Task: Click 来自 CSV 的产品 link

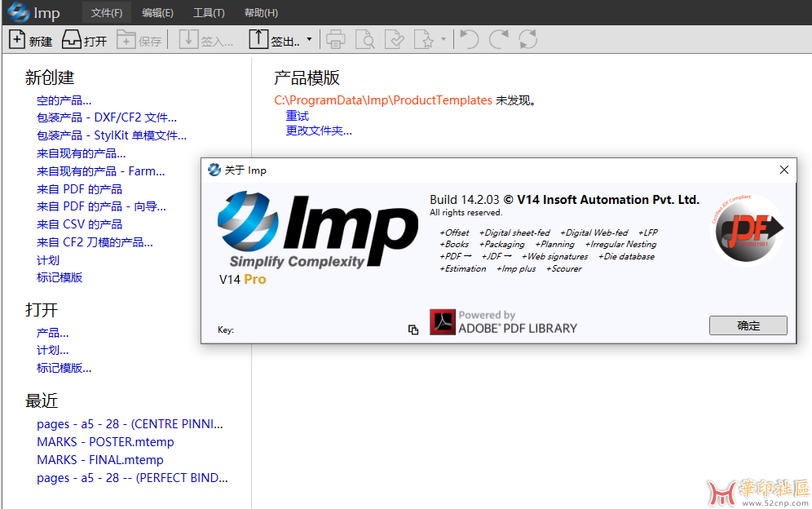Action: click(x=79, y=224)
